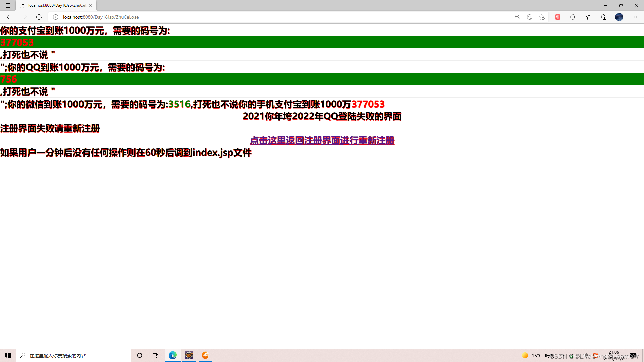Open the Collections icon

(604, 17)
